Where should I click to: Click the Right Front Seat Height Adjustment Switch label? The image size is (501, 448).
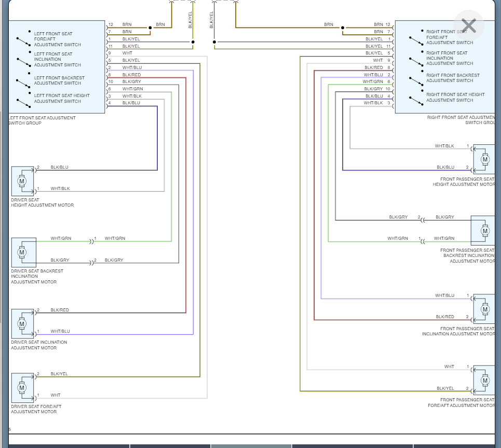(x=455, y=98)
